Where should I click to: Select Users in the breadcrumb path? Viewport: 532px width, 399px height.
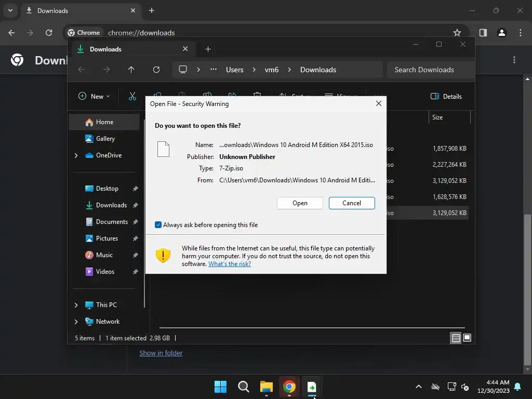pos(234,70)
